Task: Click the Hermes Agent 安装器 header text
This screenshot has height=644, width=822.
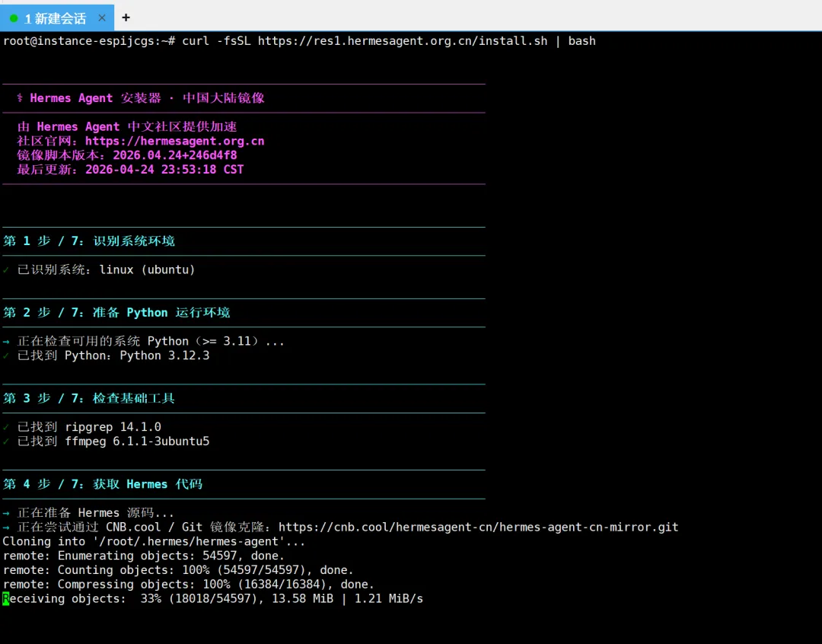Action: point(141,98)
